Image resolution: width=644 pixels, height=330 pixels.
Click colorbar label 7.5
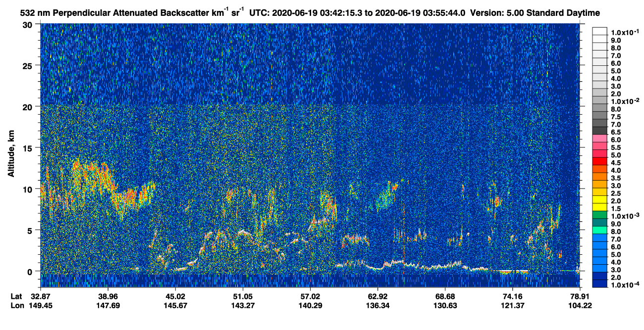[x=616, y=117]
